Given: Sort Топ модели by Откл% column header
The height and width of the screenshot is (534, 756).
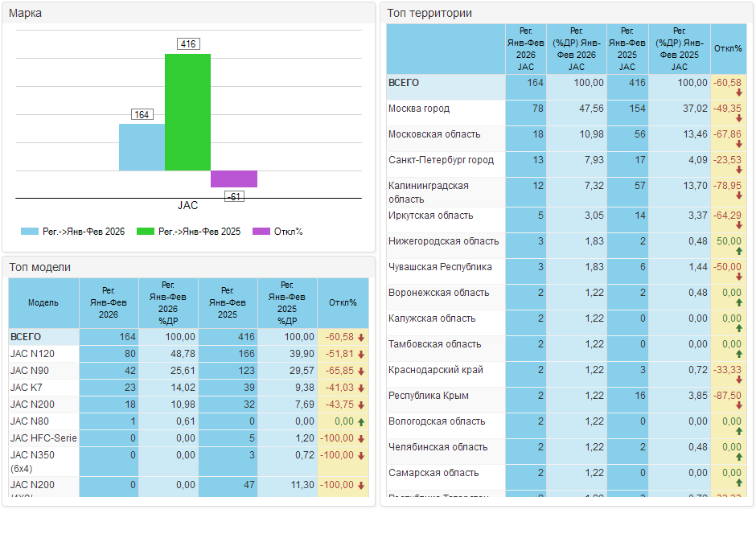Looking at the screenshot, I should click(x=343, y=302).
